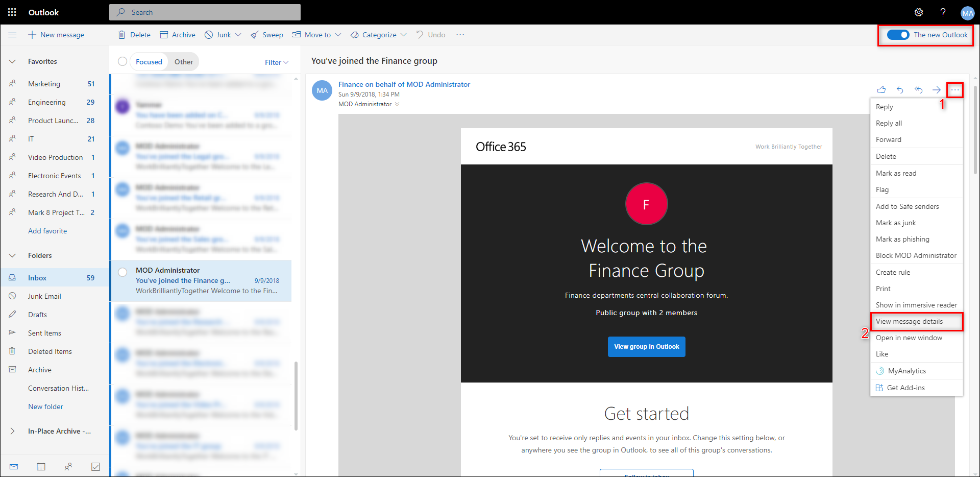Viewport: 980px width, 477px height.
Task: Like the message with thumbs-up icon
Action: 881,90
